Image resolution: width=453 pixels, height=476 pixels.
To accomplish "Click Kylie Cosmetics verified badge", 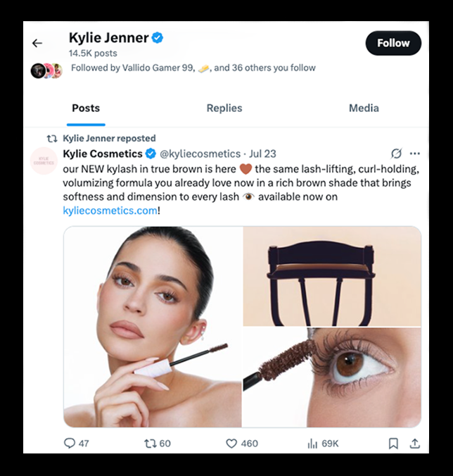I will click(151, 154).
